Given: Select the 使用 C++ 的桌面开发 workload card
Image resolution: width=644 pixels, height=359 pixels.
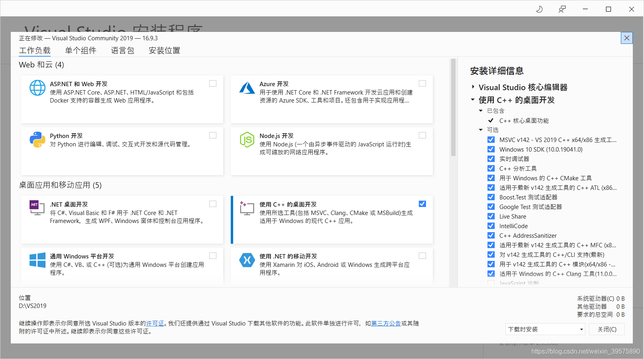Looking at the screenshot, I should pos(332,220).
